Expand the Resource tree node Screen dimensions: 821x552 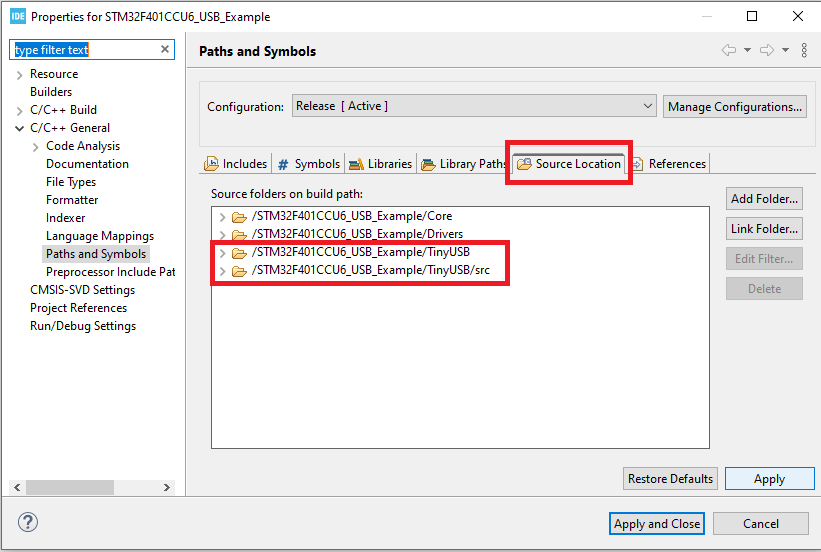pyautogui.click(x=20, y=74)
